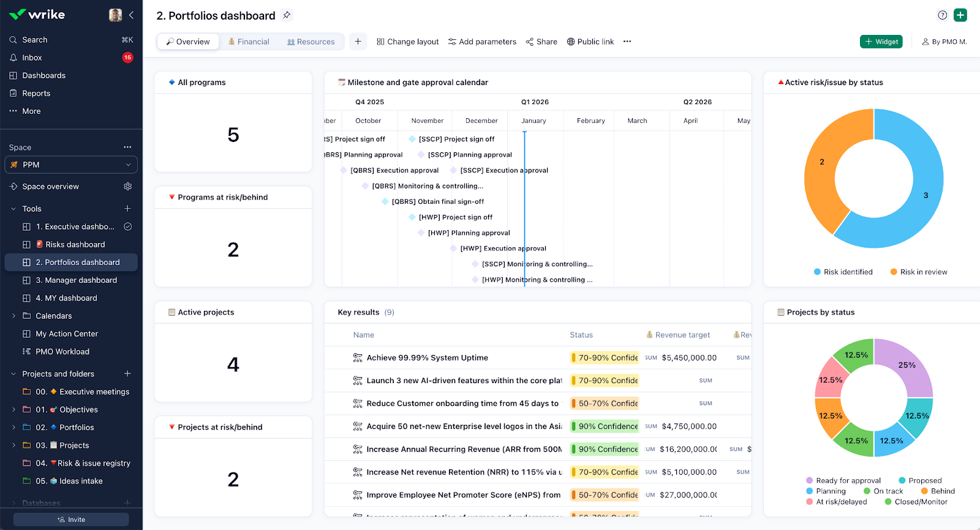Click the Invite button
The width and height of the screenshot is (980, 530).
pos(71,520)
